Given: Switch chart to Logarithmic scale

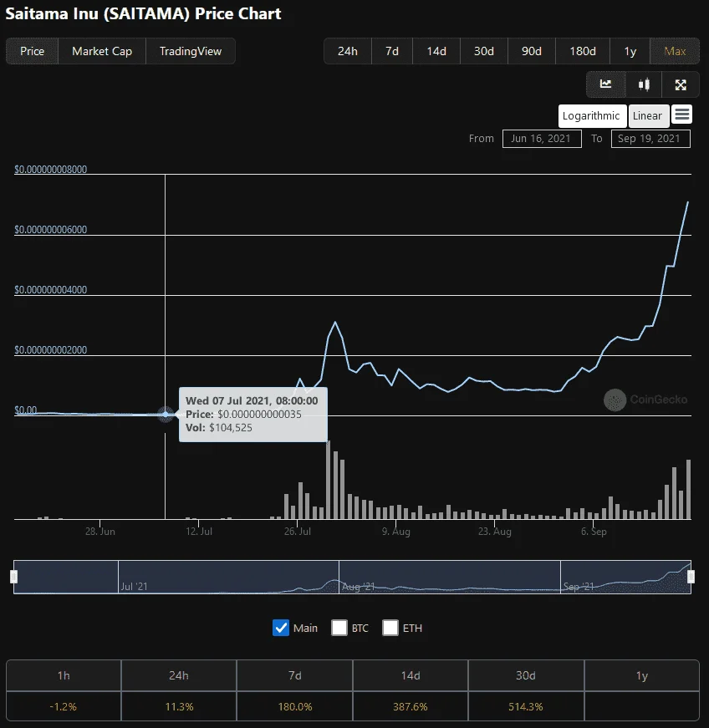Looking at the screenshot, I should coord(591,115).
